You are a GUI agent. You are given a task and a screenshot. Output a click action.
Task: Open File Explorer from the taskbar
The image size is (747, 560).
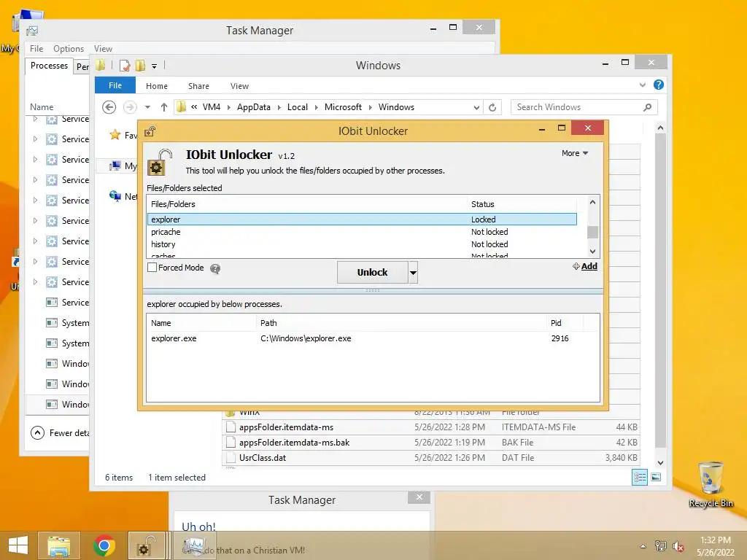[58, 545]
